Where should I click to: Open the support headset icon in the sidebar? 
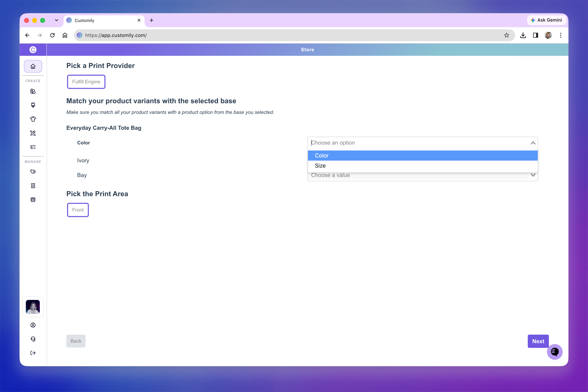pos(33,339)
